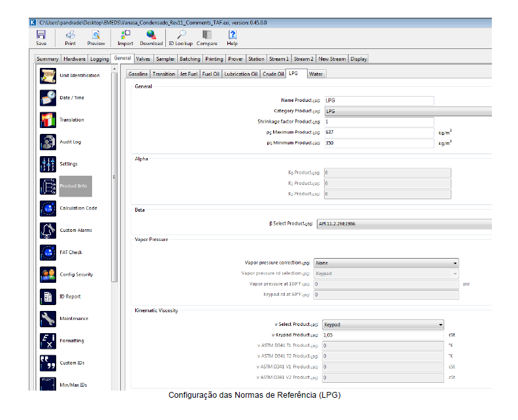The height and width of the screenshot is (420, 518).
Task: Switch to the Summary tab
Action: tap(48, 59)
